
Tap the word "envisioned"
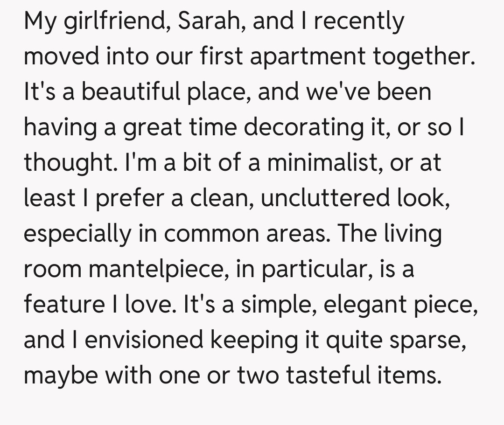(x=144, y=341)
